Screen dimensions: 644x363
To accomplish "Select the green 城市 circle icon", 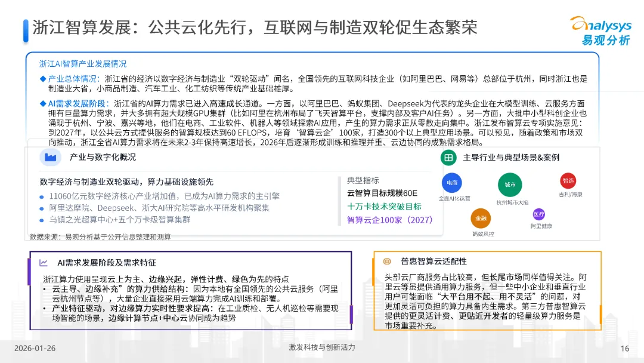I will 510,184.
